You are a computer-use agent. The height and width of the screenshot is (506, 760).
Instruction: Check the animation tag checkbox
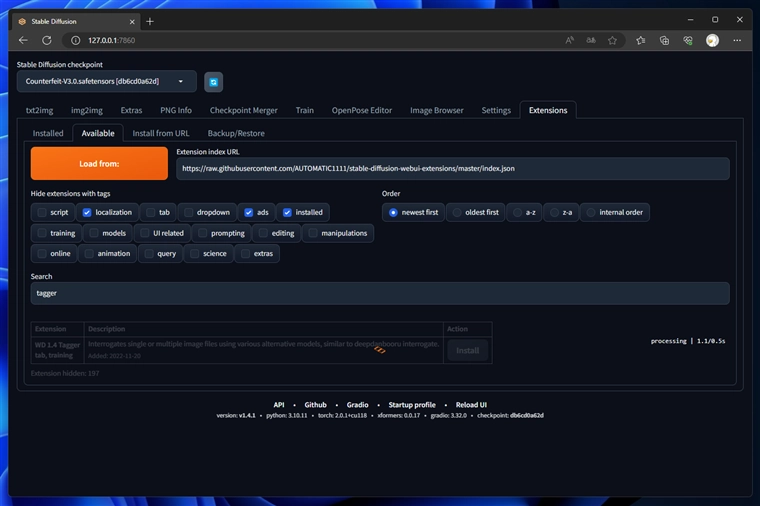coord(89,253)
